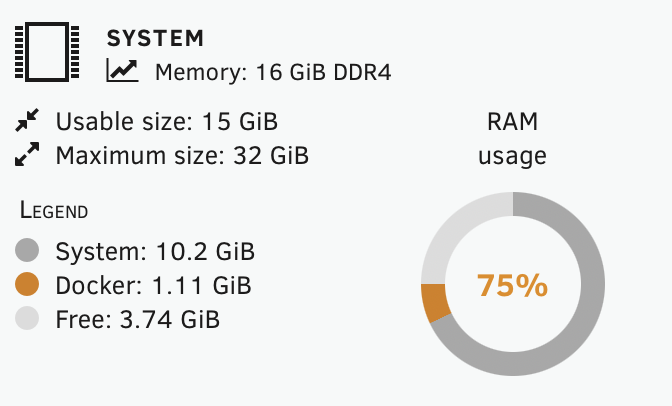Viewport: 672px width, 406px height.
Task: Click the Memory: 16 GiB DDR4 text
Action: tap(273, 72)
